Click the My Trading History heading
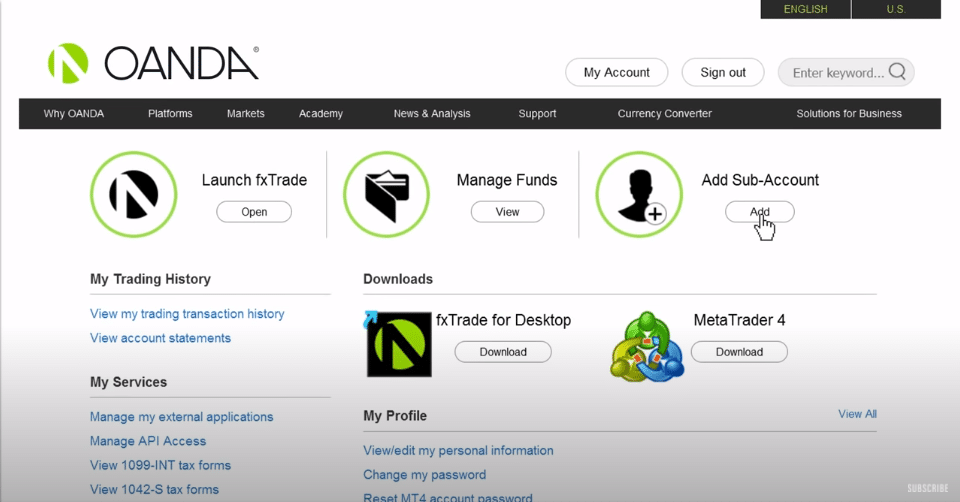This screenshot has height=502, width=960. pyautogui.click(x=150, y=279)
